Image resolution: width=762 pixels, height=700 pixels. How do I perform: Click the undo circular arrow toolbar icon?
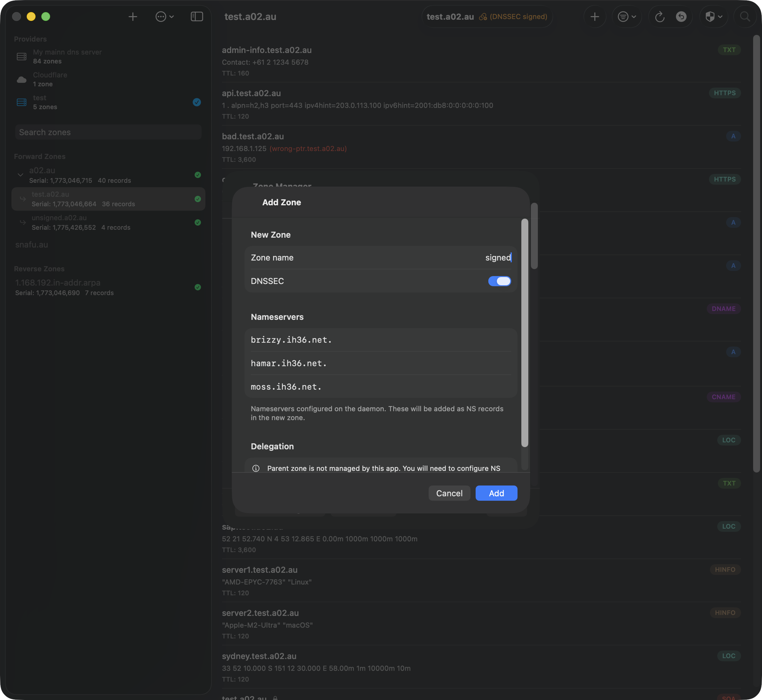pyautogui.click(x=681, y=17)
